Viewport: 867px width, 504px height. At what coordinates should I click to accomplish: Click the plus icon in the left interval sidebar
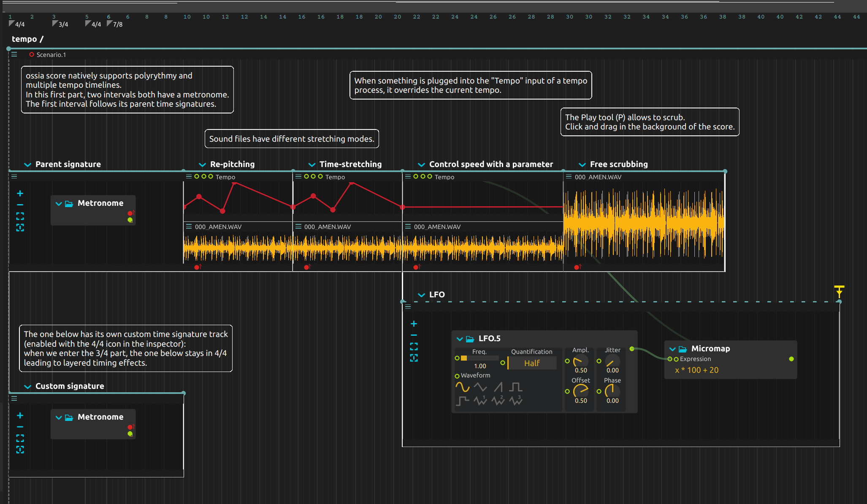pos(20,193)
